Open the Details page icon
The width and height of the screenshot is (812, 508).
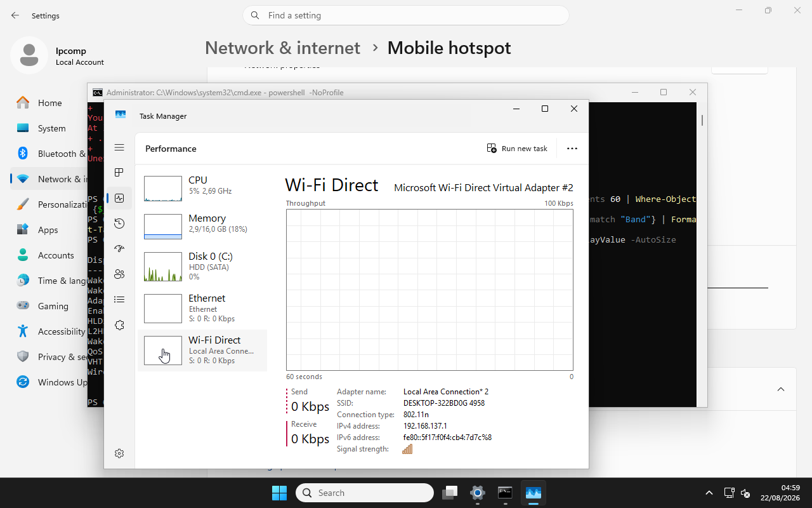(x=119, y=300)
